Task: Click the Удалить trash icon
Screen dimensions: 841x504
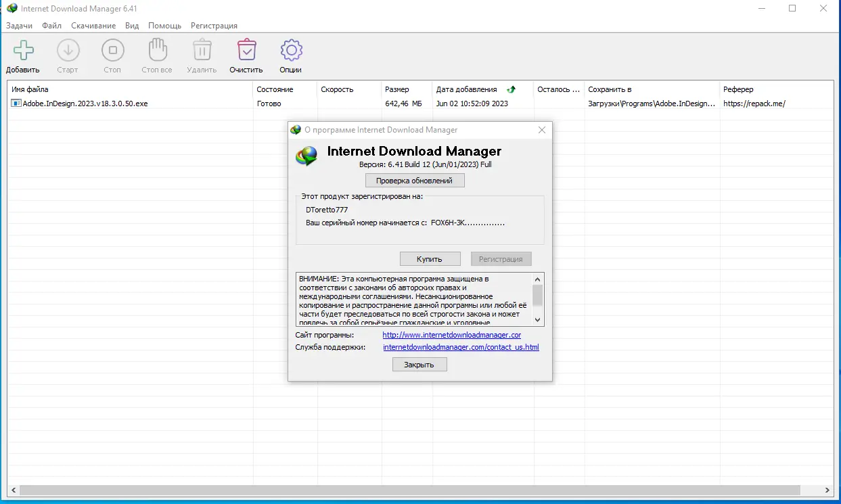Action: (202, 50)
